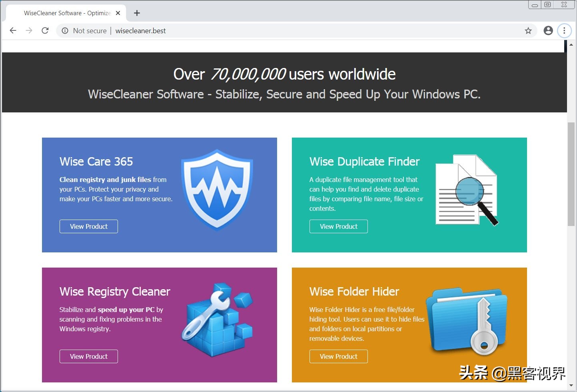Screen dimensions: 577x392
Task: Click the Wise Folder Hider heading
Action: click(x=354, y=292)
